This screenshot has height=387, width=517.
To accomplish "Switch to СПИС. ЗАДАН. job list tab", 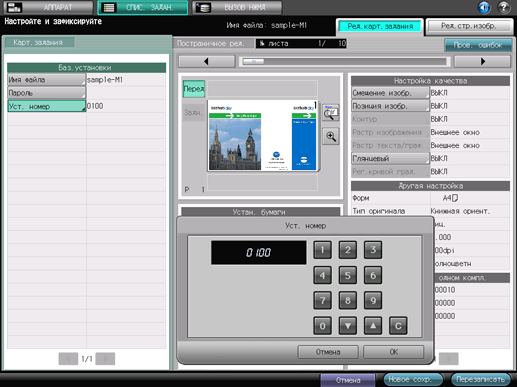I will pos(143,7).
